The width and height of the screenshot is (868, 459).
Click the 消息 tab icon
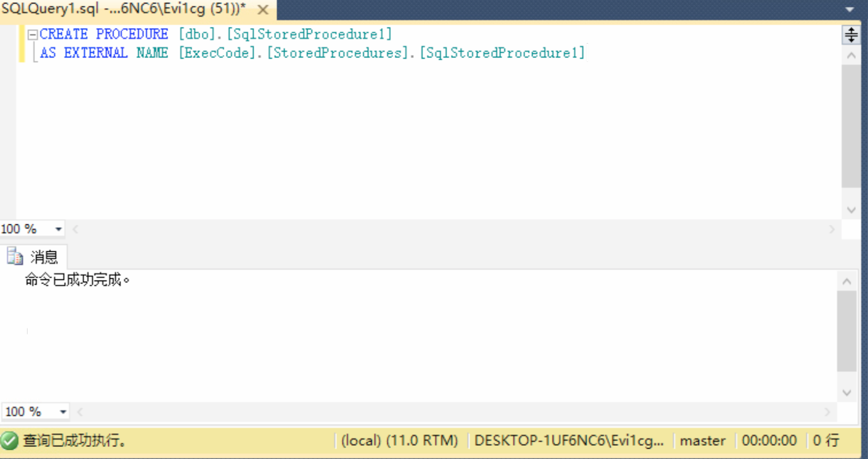(x=15, y=256)
